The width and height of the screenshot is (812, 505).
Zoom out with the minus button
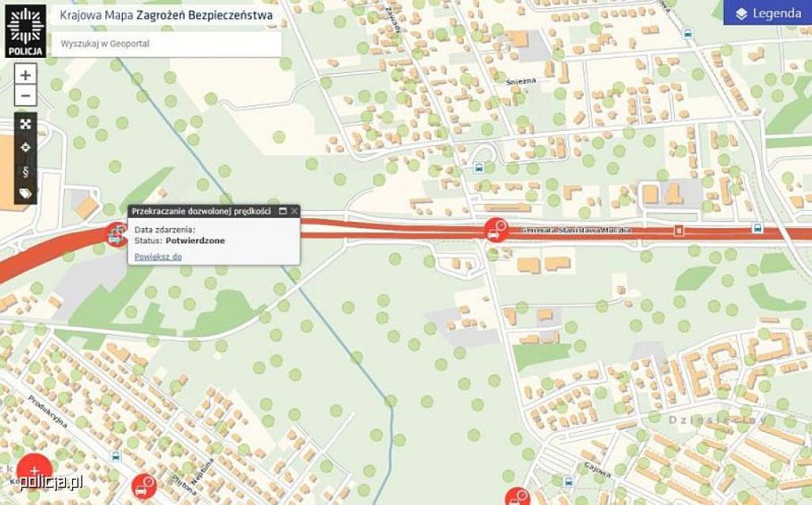pyautogui.click(x=25, y=96)
